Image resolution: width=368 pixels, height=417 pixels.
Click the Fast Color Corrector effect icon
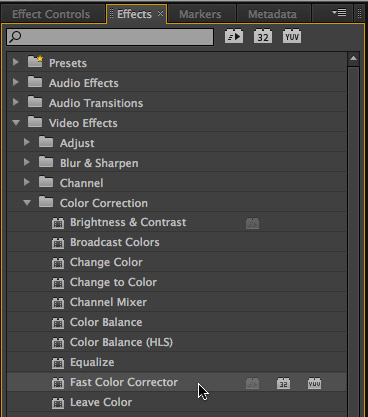pos(58,383)
